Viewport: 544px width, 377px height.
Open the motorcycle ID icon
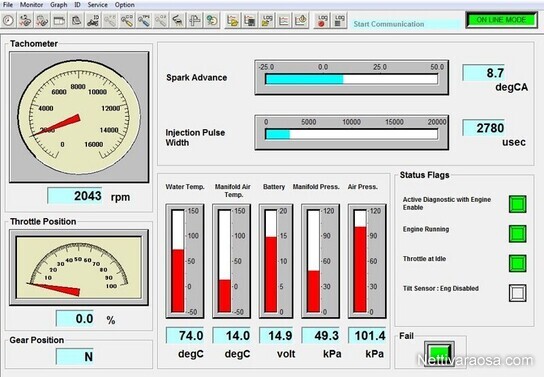pos(93,20)
